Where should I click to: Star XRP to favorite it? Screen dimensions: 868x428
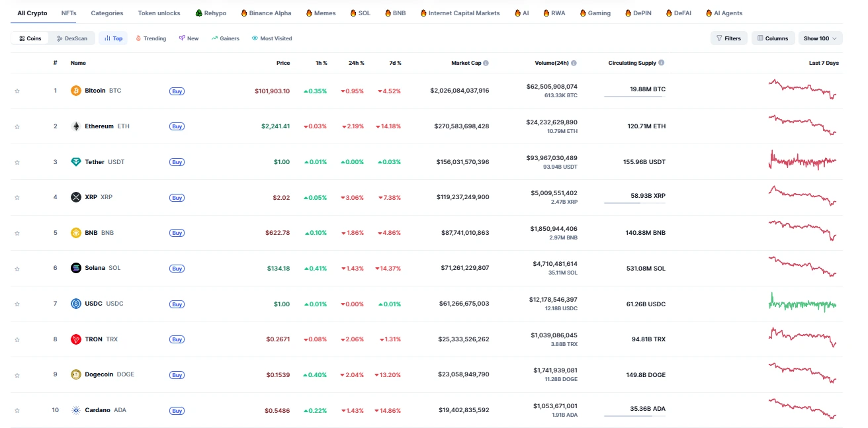[x=17, y=197]
